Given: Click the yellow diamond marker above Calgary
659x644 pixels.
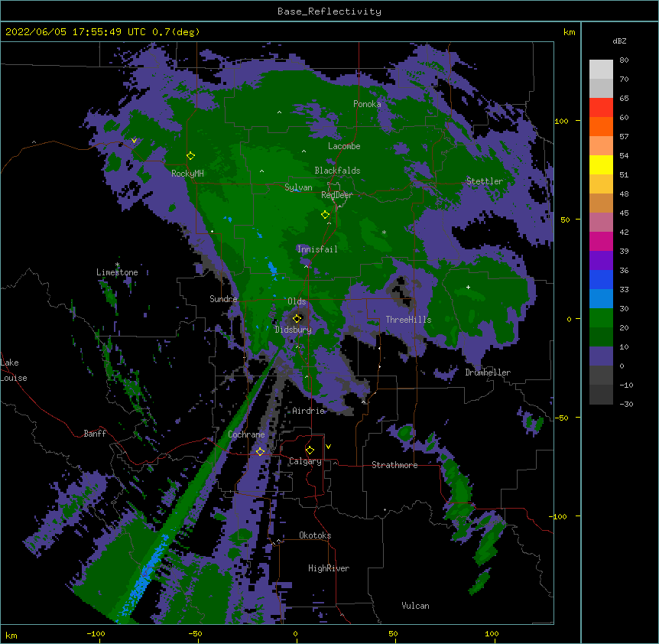Looking at the screenshot, I should [x=310, y=450].
